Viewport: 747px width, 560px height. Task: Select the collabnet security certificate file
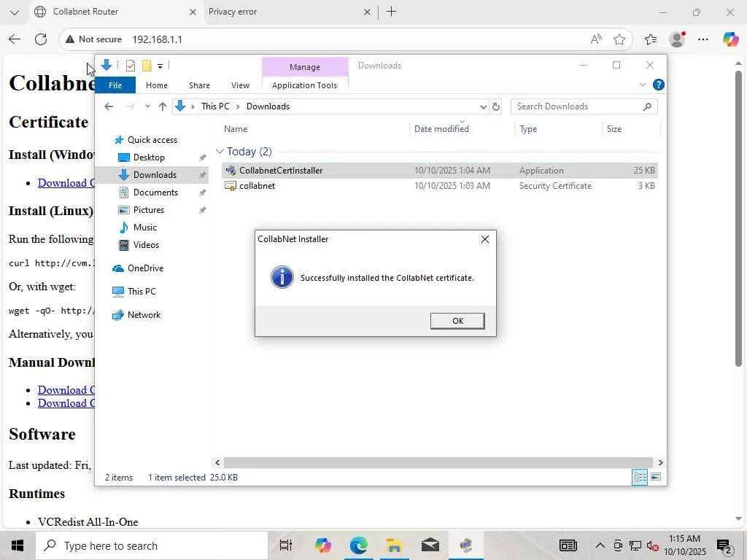click(439, 186)
